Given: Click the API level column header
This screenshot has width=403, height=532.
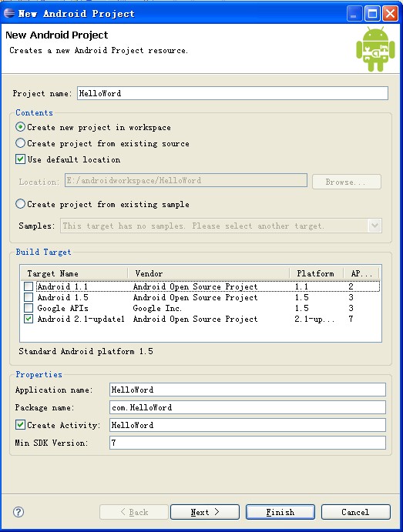Looking at the screenshot, I should click(x=361, y=273).
